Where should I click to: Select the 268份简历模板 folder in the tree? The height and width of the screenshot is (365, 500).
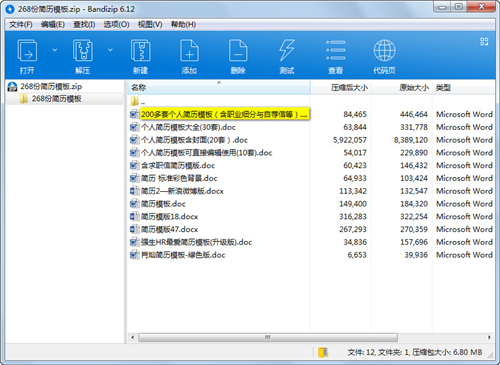coord(56,99)
